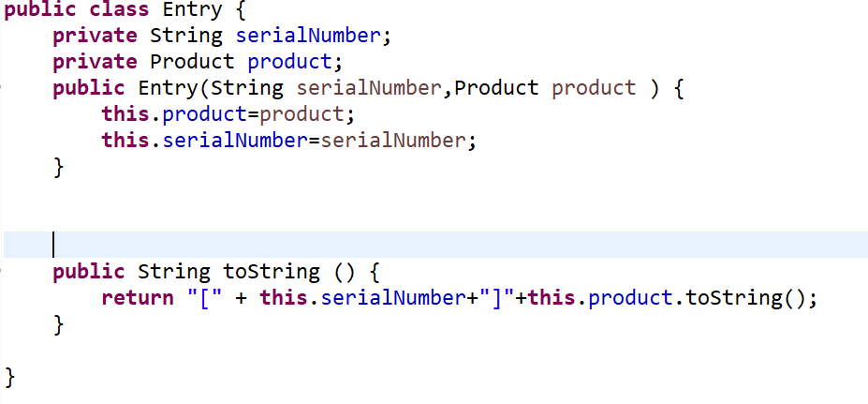Viewport: 868px width, 404px height.
Task: Click the final closing brace of the class
Action: coord(10,377)
